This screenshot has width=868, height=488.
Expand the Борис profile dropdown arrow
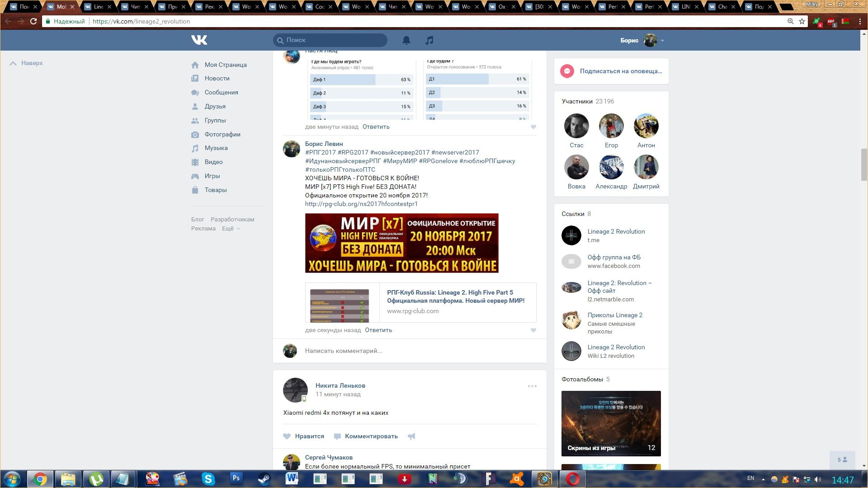[x=662, y=41]
